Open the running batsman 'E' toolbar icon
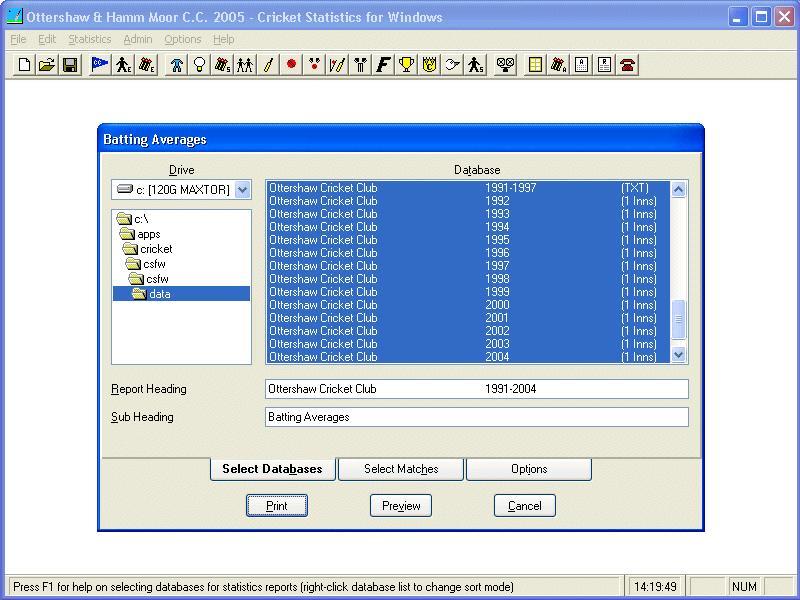This screenshot has width=800, height=600. (x=122, y=64)
